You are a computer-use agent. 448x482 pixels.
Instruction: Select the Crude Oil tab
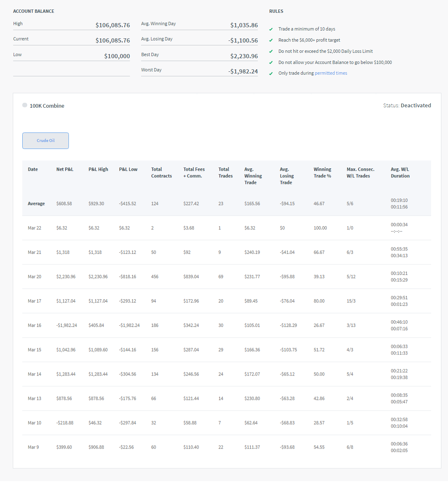pos(45,141)
